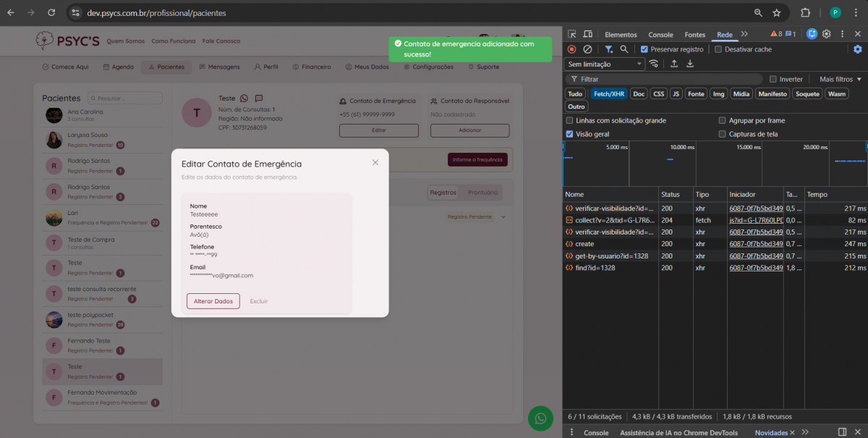Viewport: 868px width, 438px height.
Task: Close the Editar Contato de Emergência dialog
Action: tap(375, 163)
